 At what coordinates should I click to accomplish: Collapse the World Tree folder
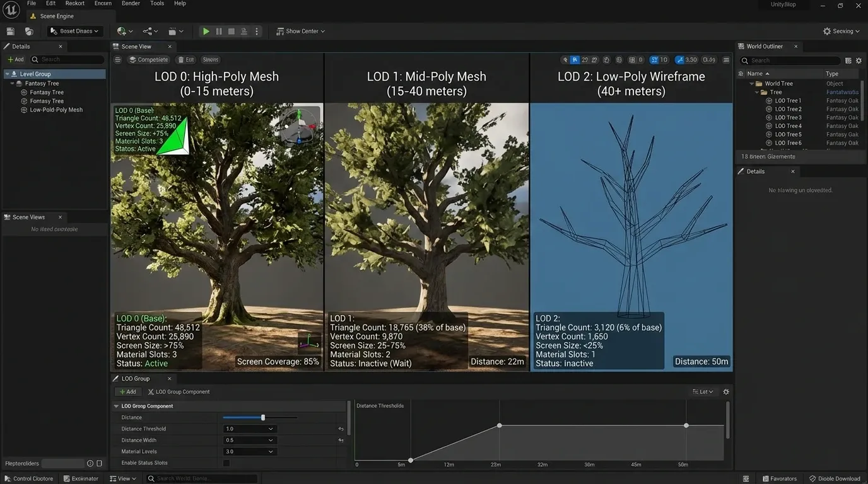tap(752, 84)
